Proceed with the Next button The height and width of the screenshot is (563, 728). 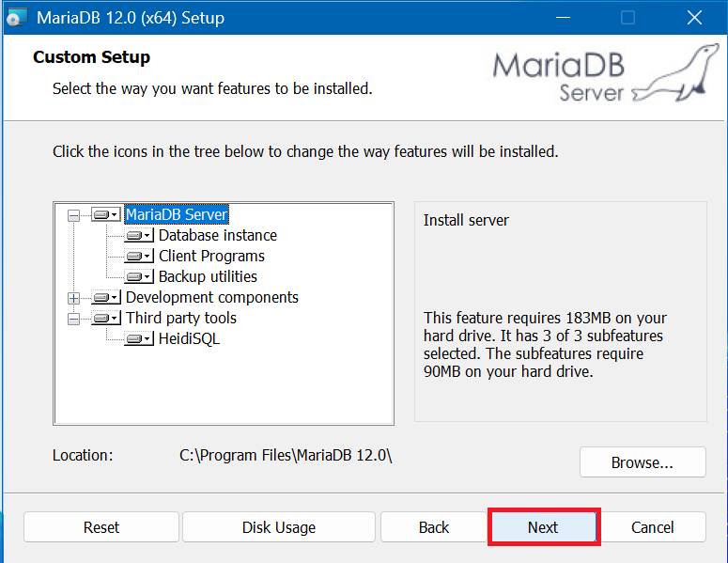[543, 527]
